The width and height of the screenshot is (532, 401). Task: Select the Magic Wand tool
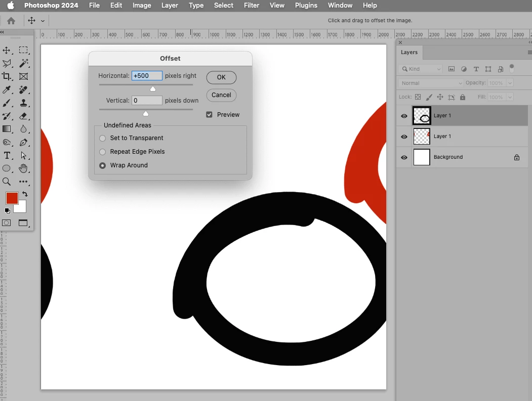point(23,63)
